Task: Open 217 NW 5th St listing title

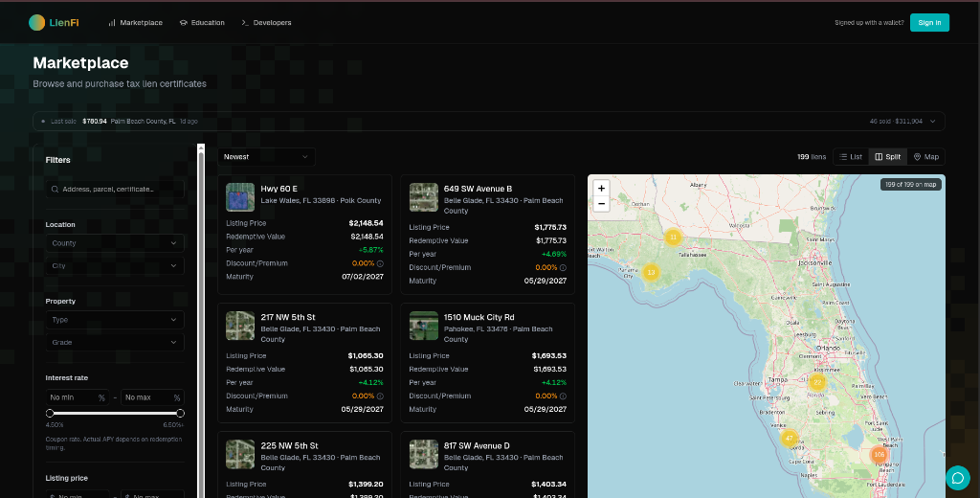Action: [x=287, y=317]
